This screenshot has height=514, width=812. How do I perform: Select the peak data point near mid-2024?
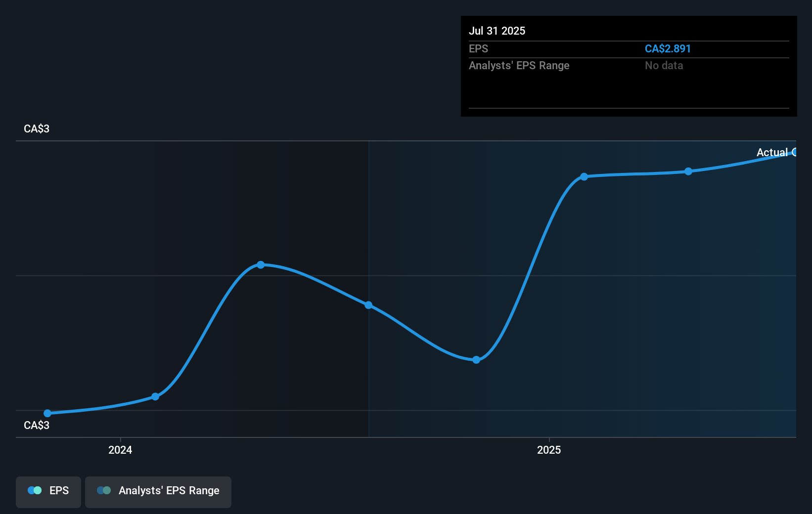click(261, 265)
